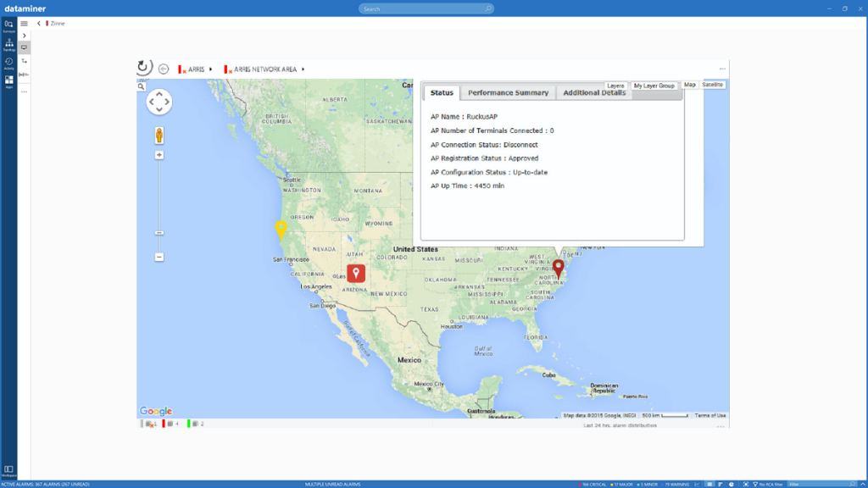The height and width of the screenshot is (488, 868).
Task: Switch to the Performance Summary tab
Action: coord(509,93)
